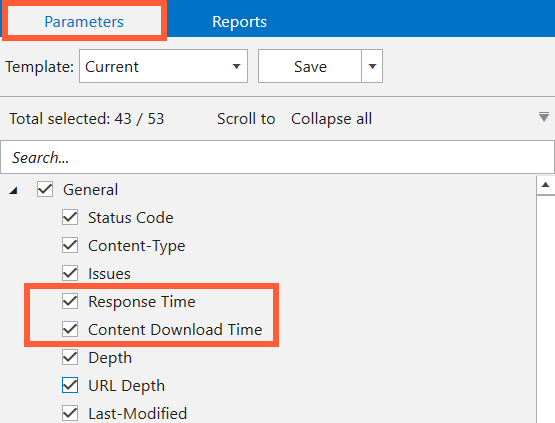Collapse the General tree group
555x423 pixels.
[x=13, y=191]
